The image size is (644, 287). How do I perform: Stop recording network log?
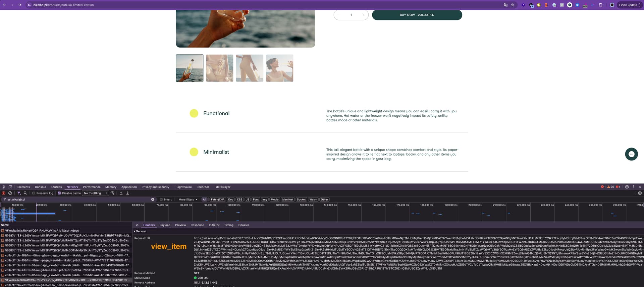pyautogui.click(x=4, y=193)
